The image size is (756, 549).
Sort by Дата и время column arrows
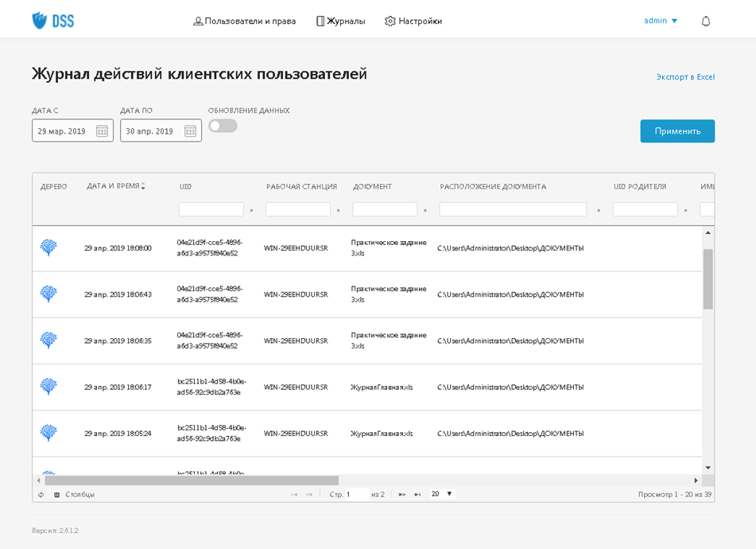143,186
